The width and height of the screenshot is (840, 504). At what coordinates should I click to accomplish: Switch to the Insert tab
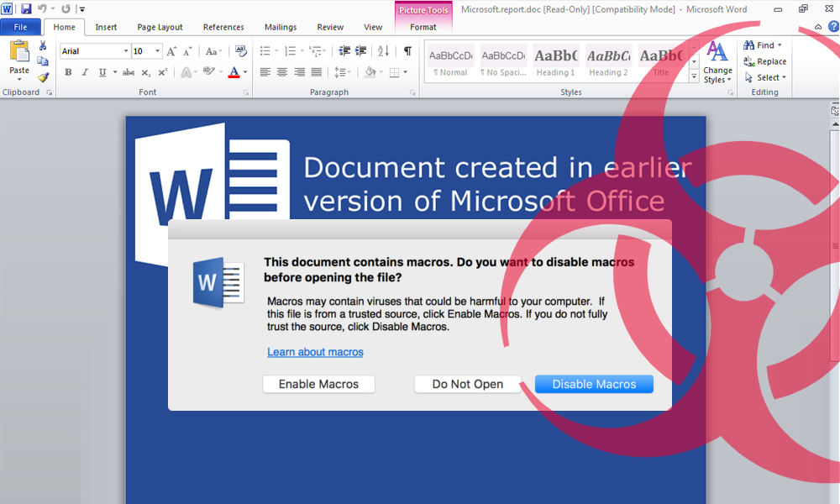tap(106, 27)
